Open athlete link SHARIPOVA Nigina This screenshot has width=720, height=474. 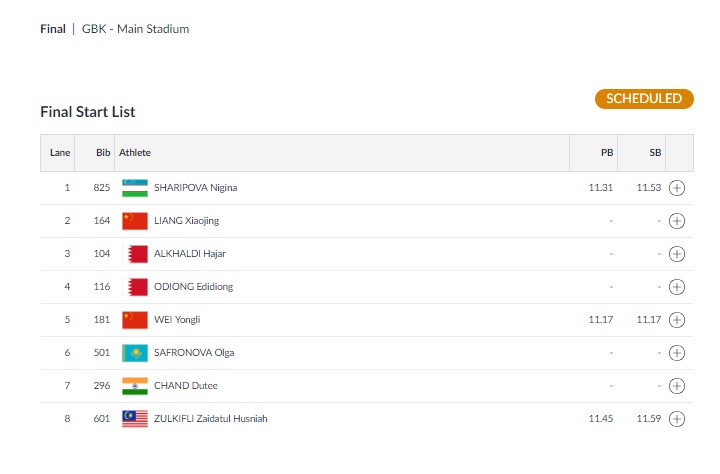coord(195,188)
